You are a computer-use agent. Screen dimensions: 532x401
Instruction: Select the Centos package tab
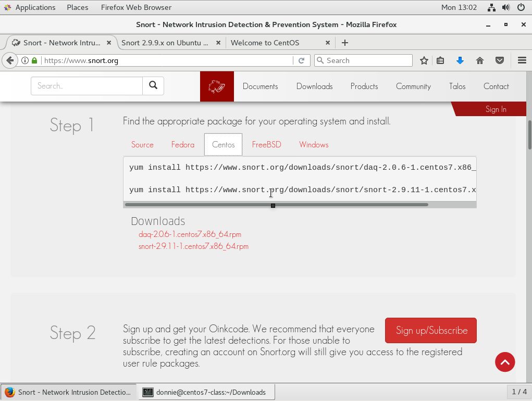(x=223, y=145)
